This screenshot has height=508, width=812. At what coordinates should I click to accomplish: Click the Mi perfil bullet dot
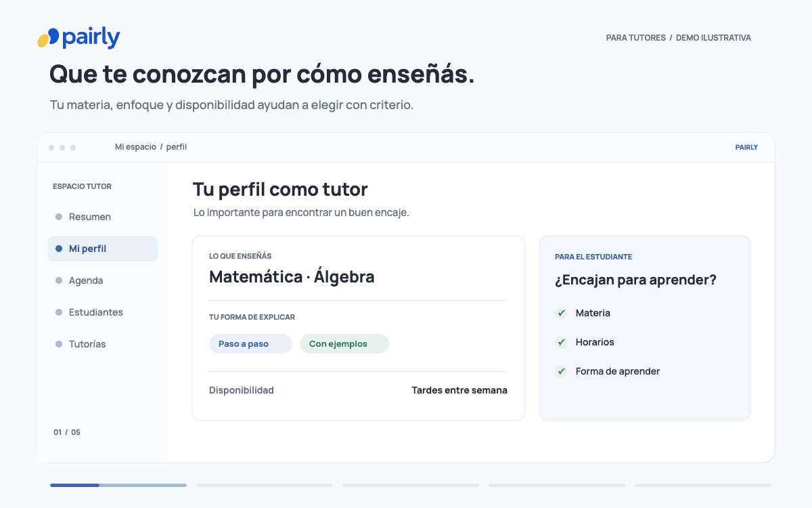(x=59, y=249)
